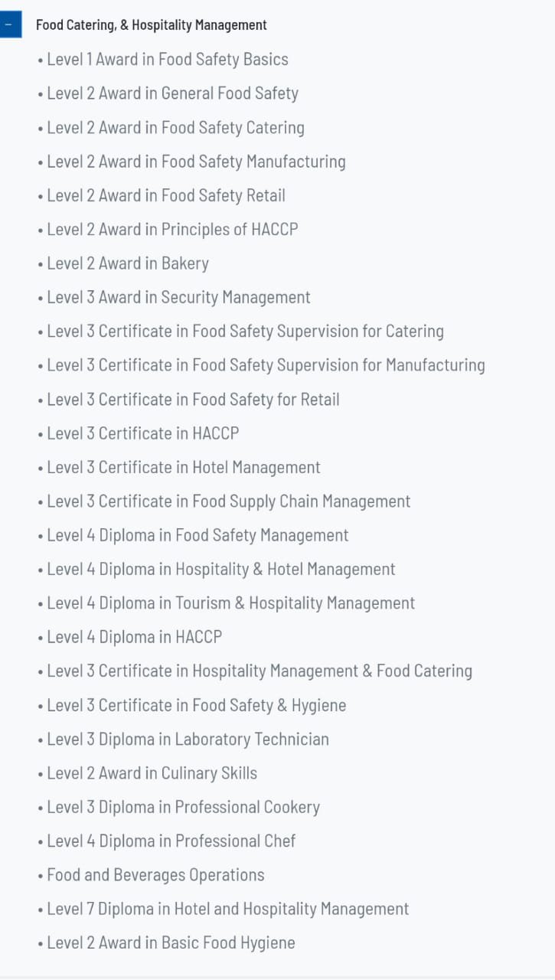The width and height of the screenshot is (555, 980).
Task: Open Level 3 Certificate in Hotel Management
Action: tap(184, 467)
